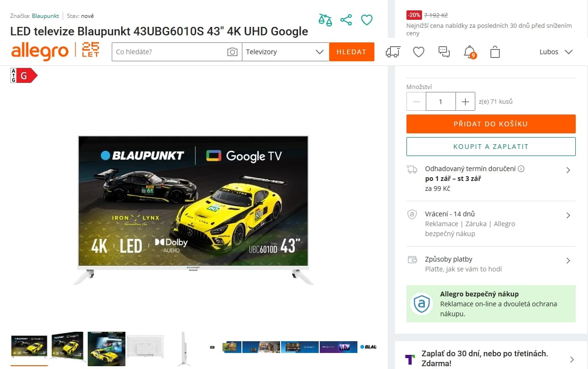Screen dimensions: 588x369
Task: Open notifications bell with 9 badge
Action: click(x=470, y=52)
